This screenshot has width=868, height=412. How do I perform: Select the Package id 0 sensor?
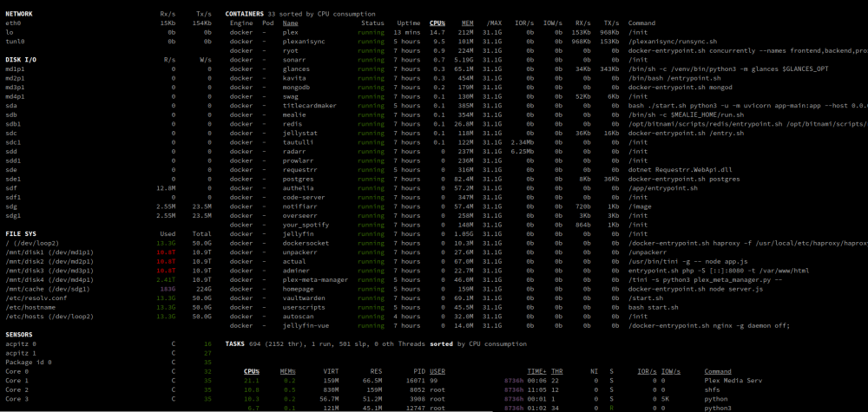[29, 363]
